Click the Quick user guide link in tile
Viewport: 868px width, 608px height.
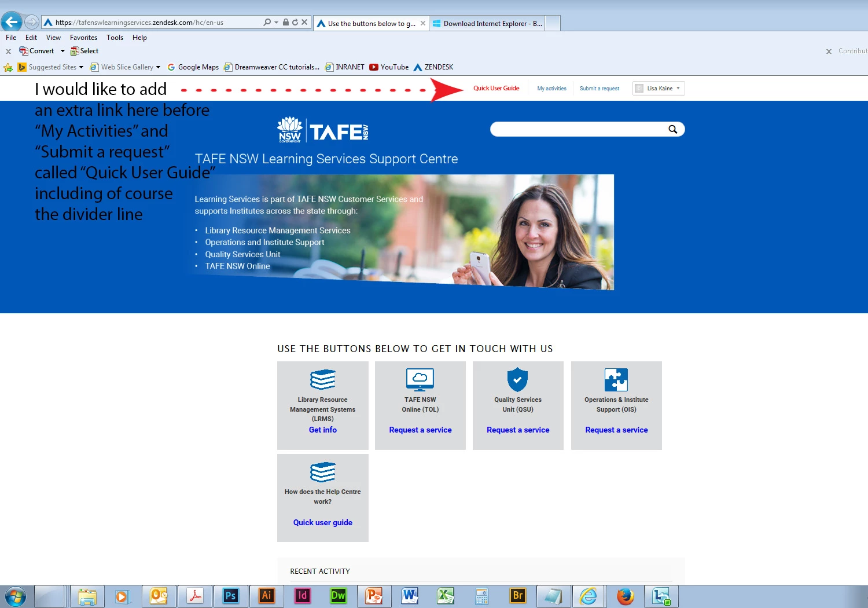click(323, 522)
